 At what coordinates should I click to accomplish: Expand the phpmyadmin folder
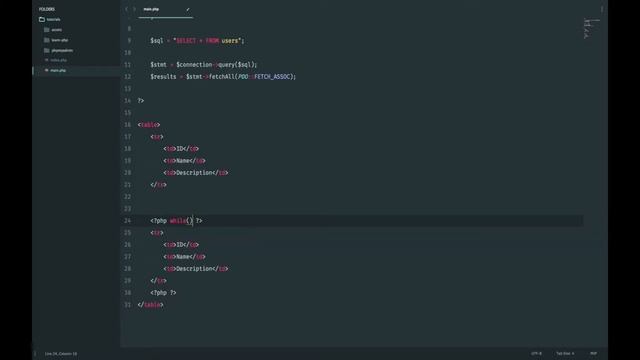point(58,50)
